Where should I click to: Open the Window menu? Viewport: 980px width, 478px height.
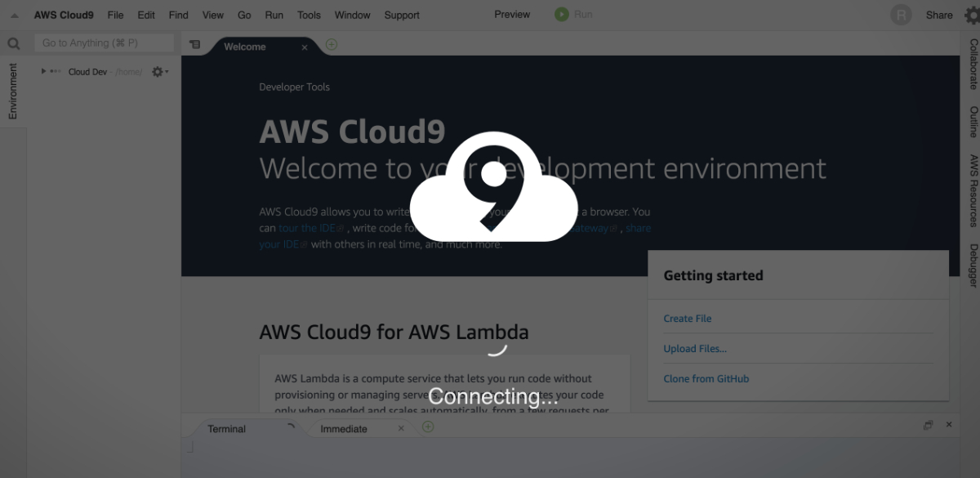[353, 15]
